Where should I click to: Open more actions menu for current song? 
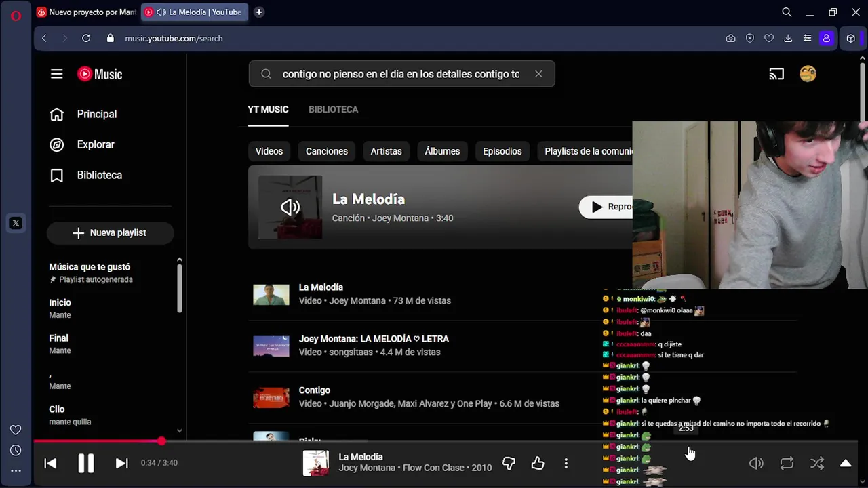(566, 463)
